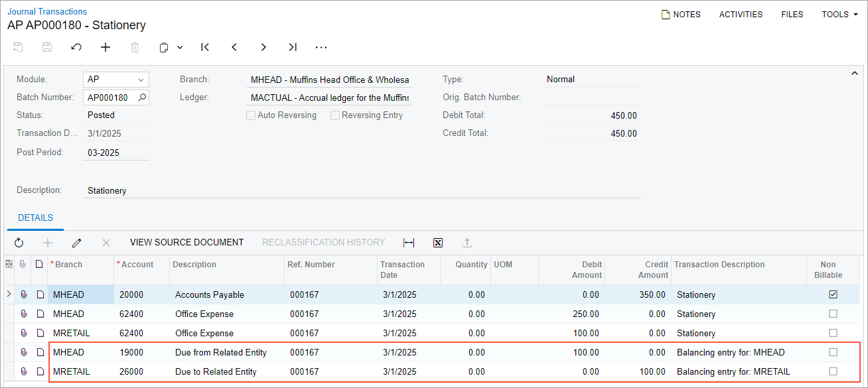This screenshot has height=388, width=868.
Task: Collapse the summary form panel
Action: point(855,74)
